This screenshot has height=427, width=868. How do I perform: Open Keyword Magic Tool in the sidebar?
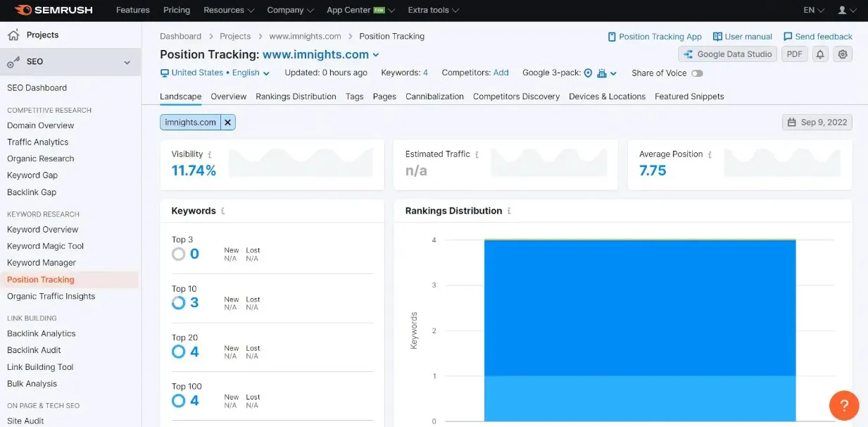(x=45, y=246)
